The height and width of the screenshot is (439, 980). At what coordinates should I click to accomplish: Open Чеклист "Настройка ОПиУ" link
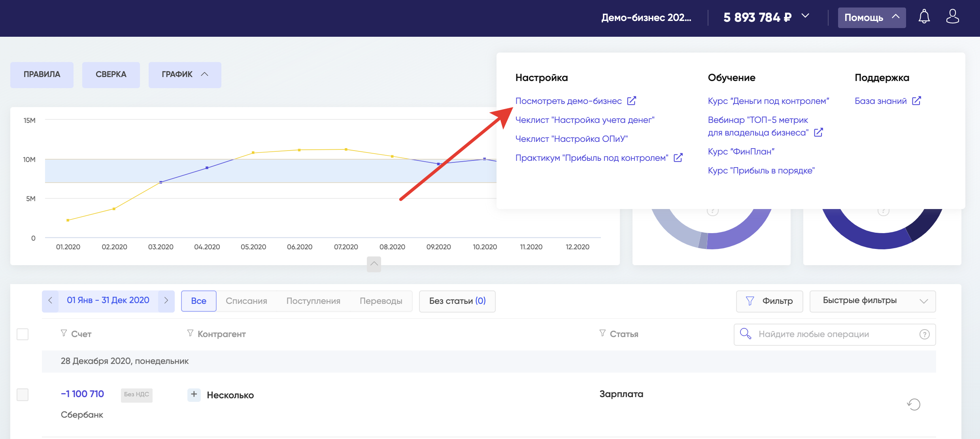point(571,139)
